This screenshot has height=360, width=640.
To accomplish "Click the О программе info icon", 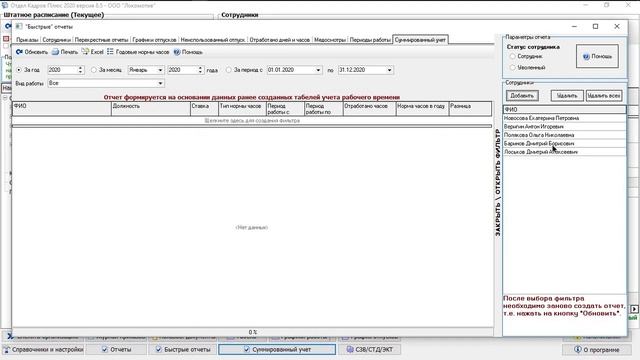I will click(x=578, y=349).
